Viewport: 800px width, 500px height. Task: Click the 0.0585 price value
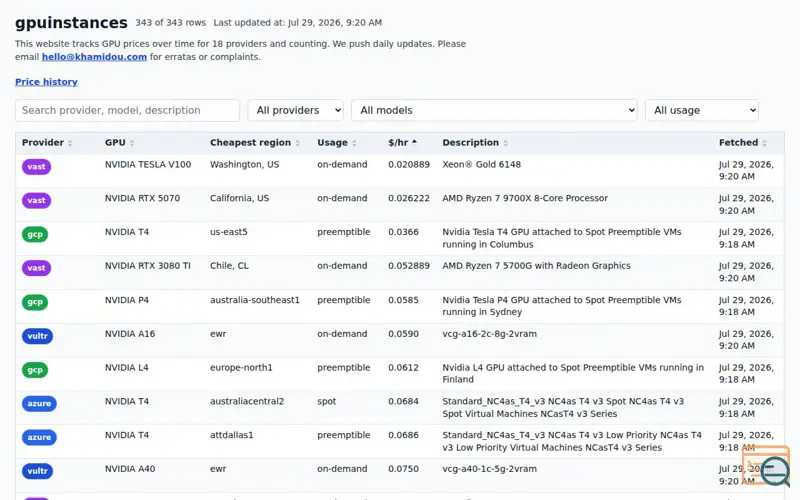click(403, 300)
